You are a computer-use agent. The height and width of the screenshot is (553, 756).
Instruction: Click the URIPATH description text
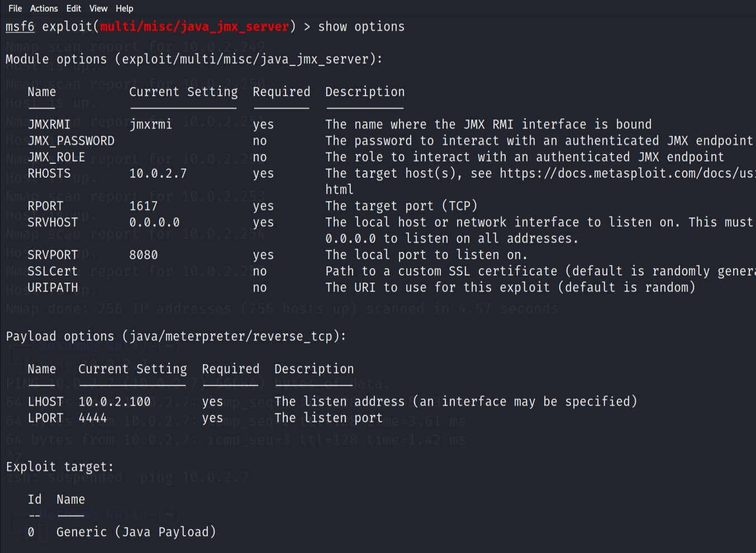click(510, 288)
